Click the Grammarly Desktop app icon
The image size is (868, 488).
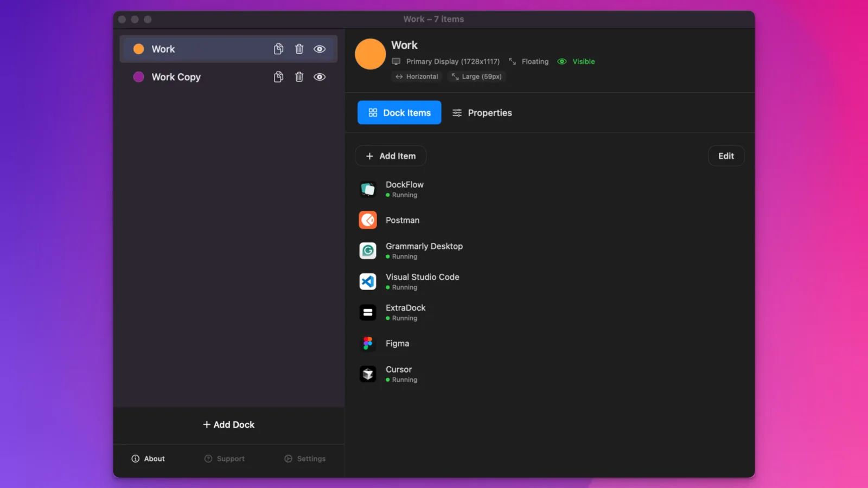pos(368,251)
